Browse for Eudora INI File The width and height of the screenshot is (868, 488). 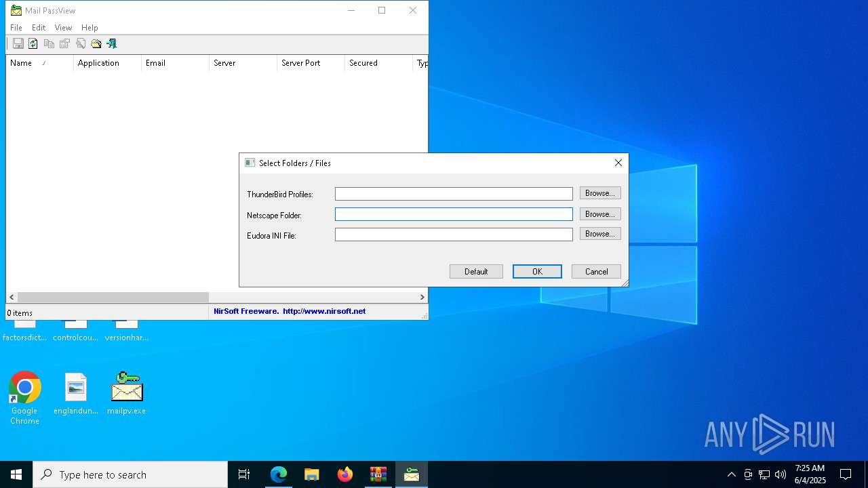(x=600, y=234)
